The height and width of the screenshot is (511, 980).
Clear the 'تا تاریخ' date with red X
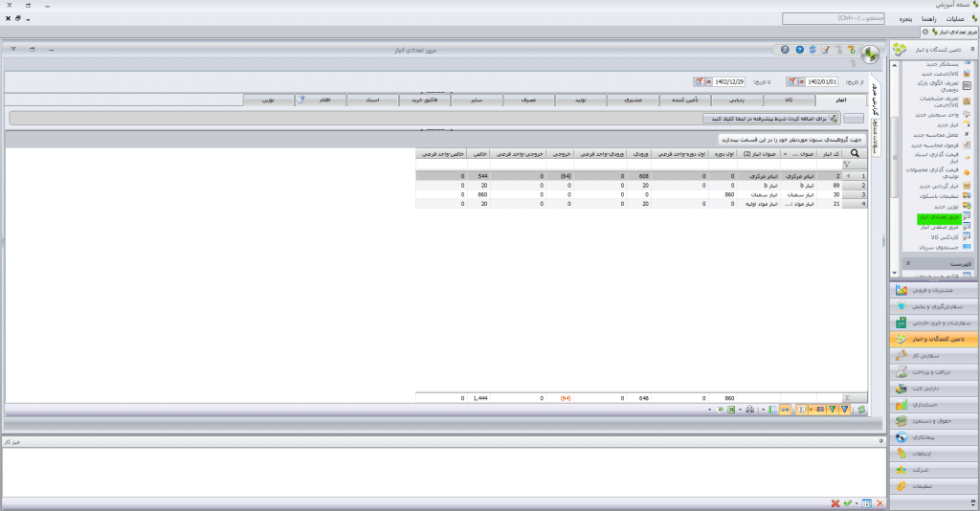(708, 82)
